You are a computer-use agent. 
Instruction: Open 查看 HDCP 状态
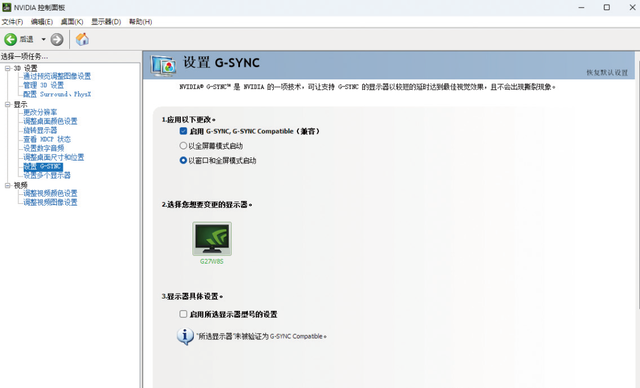point(47,139)
